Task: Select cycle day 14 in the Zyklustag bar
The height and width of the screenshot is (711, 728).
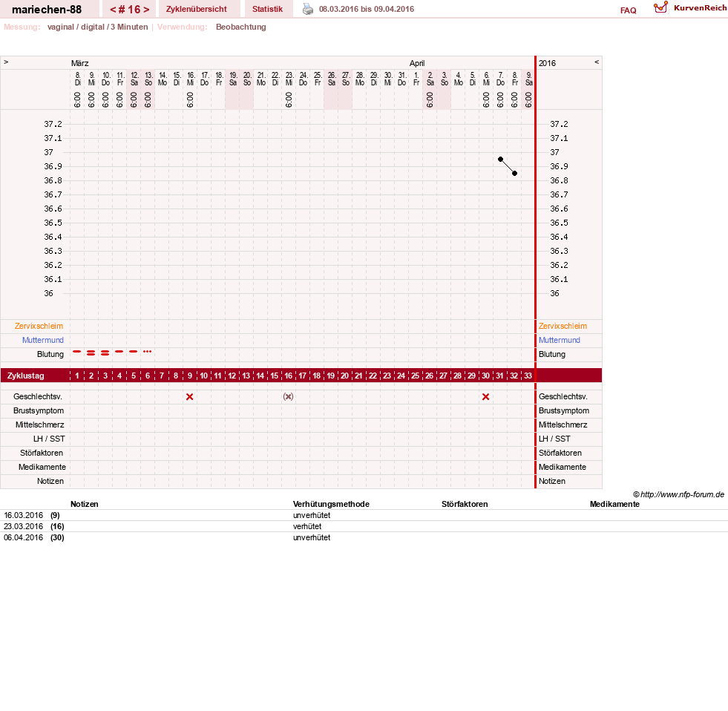Action: click(x=260, y=376)
